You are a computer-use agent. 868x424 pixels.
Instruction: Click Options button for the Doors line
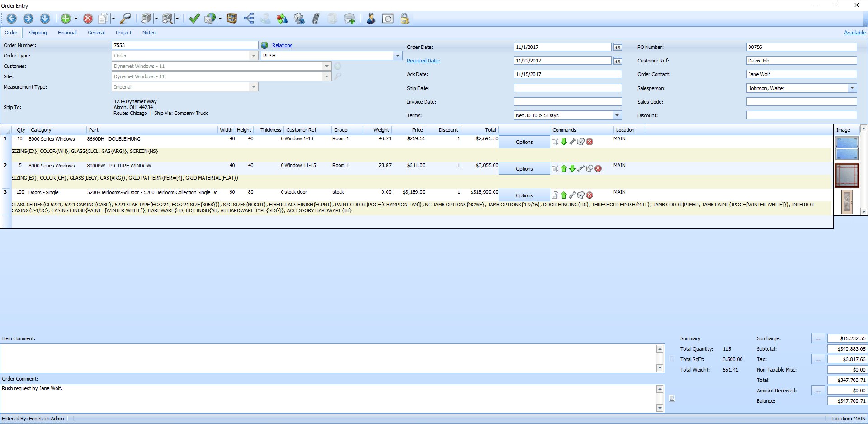524,195
